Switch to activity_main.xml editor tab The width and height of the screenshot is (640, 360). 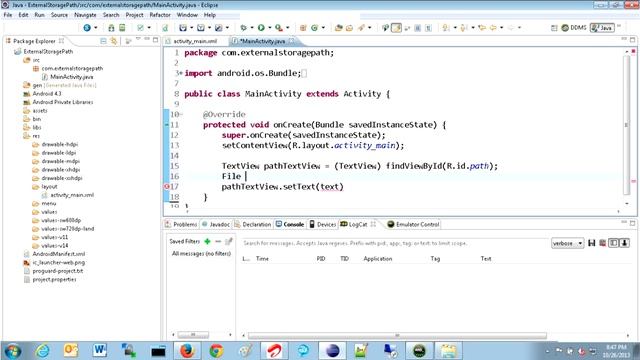coord(195,41)
